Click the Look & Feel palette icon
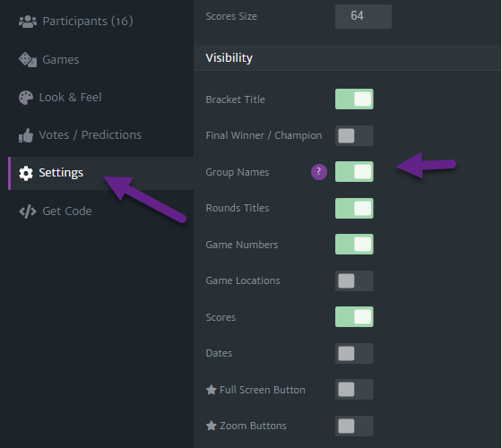The image size is (502, 448). tap(26, 98)
